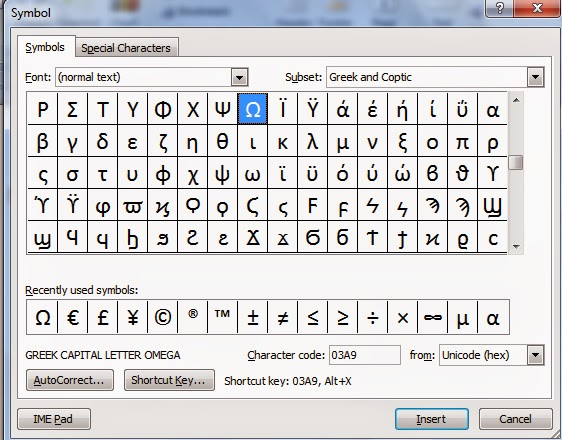Pick capital Psi Ψ in the top grid row
This screenshot has width=562, height=440.
pyautogui.click(x=223, y=109)
